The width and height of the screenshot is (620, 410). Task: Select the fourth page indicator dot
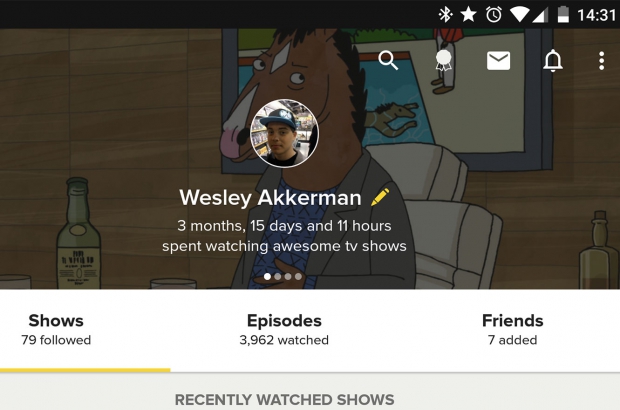pos(299,277)
